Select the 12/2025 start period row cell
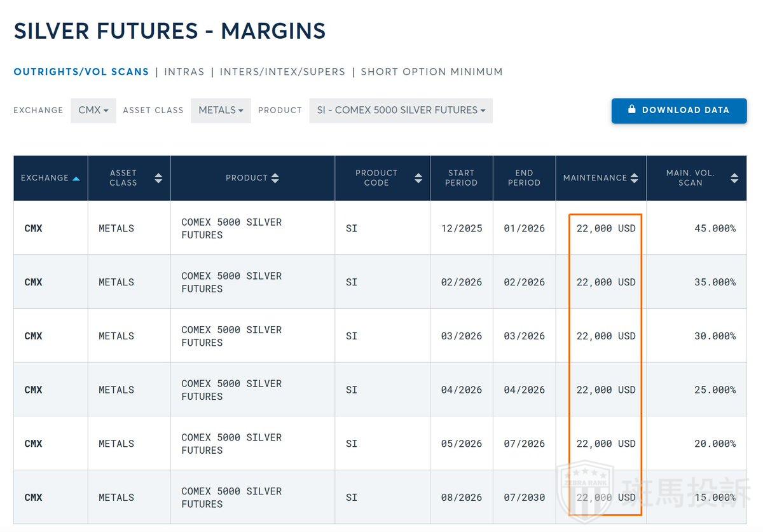This screenshot has height=532, width=763. pos(462,228)
